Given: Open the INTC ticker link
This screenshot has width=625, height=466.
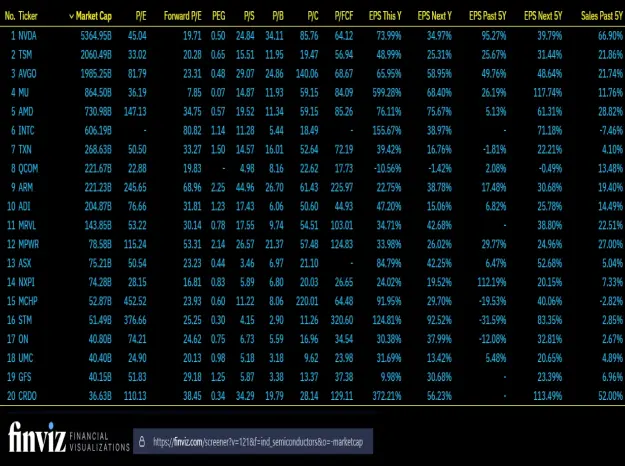Looking at the screenshot, I should [26, 130].
